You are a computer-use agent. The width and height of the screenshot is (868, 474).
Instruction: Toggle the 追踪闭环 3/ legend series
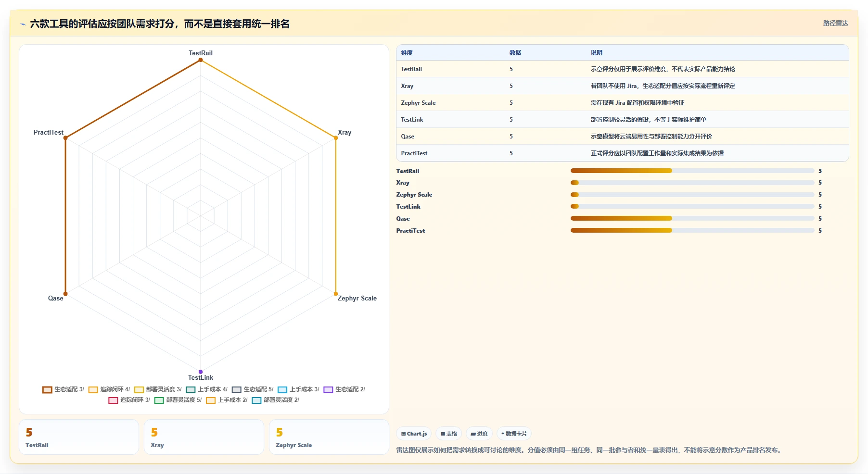(x=129, y=400)
